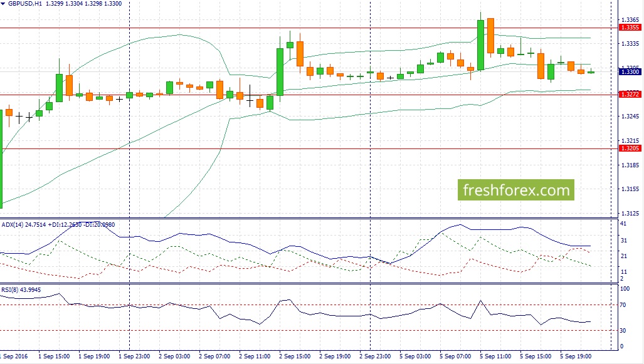Click the 1.3185 price scale value

tap(630, 165)
